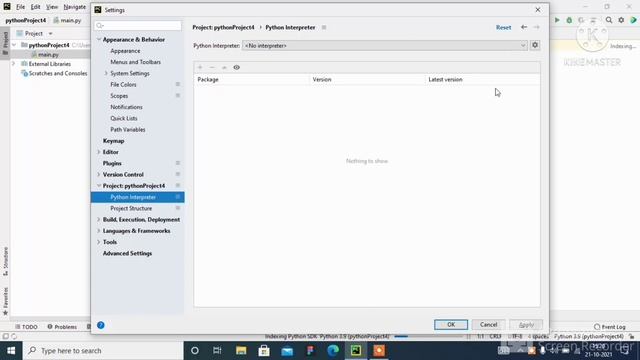Open Event Log

[610, 327]
